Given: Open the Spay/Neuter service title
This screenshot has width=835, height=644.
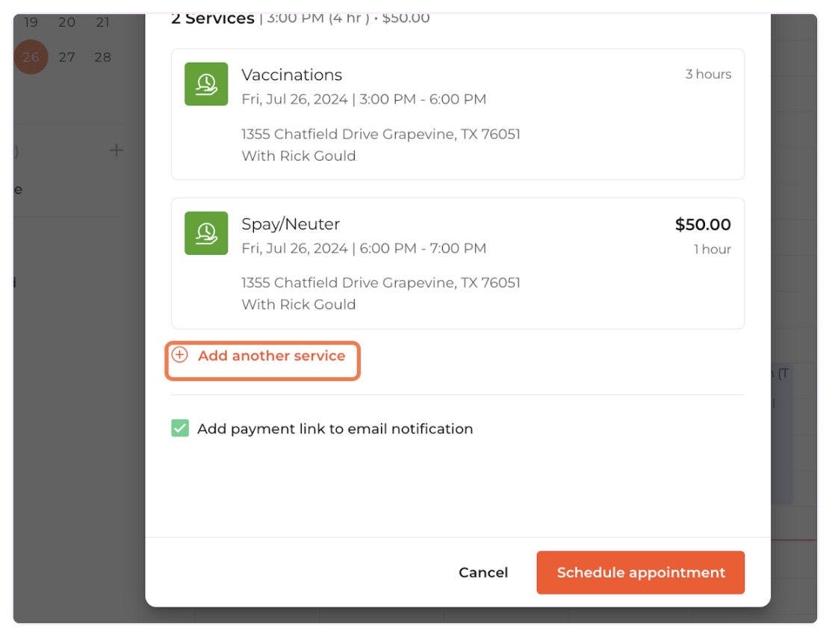Looking at the screenshot, I should click(x=291, y=224).
